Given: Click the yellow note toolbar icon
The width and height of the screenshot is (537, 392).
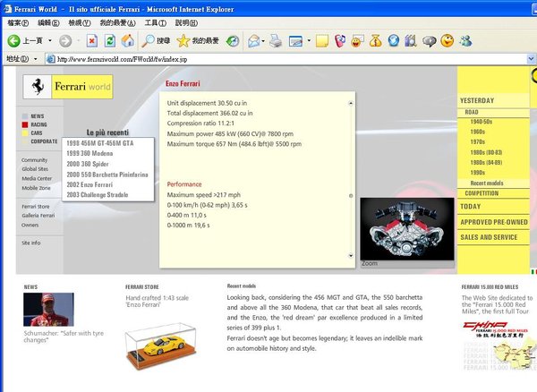Looking at the screenshot, I should [x=322, y=41].
